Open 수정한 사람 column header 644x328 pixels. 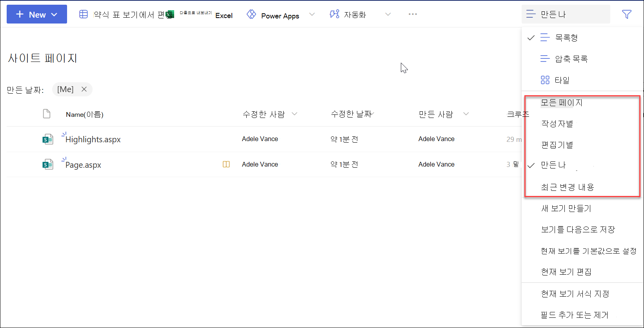264,114
